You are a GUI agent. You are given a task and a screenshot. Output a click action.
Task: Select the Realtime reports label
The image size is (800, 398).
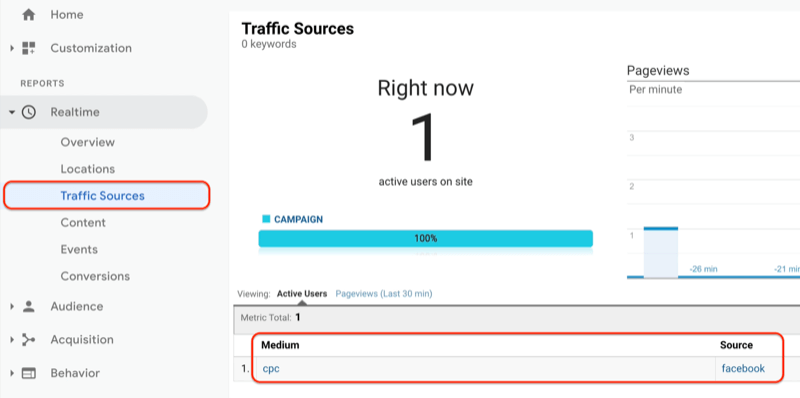tap(75, 112)
